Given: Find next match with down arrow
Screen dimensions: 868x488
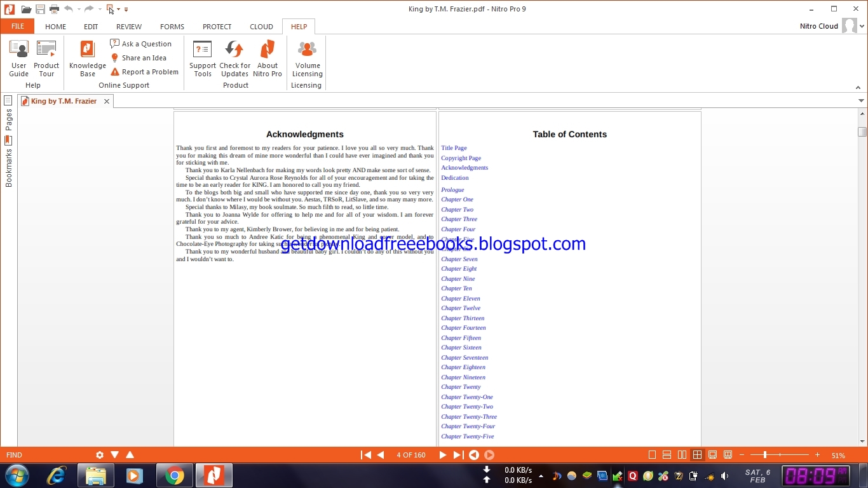Looking at the screenshot, I should 115,455.
